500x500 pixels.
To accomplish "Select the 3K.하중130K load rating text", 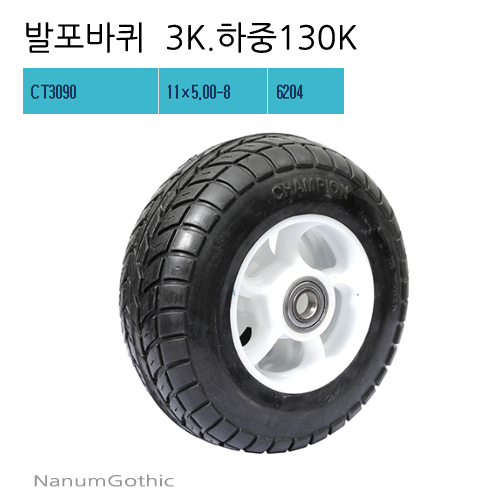I will (262, 38).
